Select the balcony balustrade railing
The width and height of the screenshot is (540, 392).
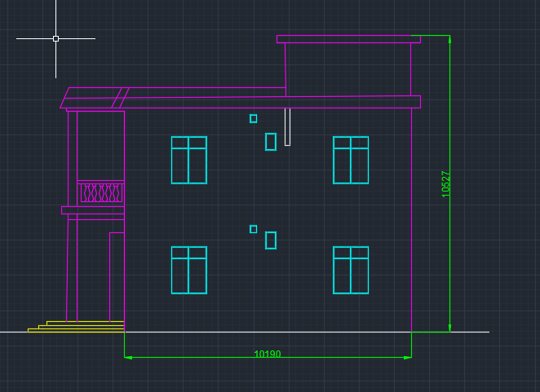click(x=101, y=192)
